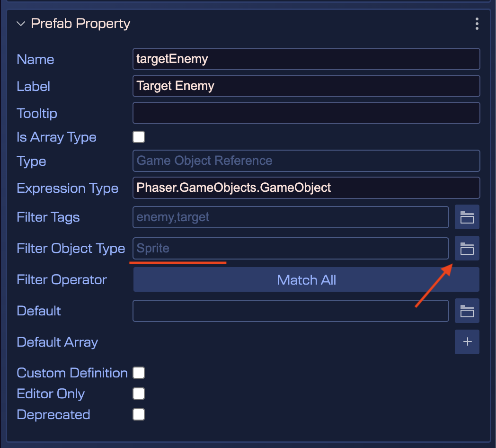Mark the property as Deprecated
This screenshot has width=496, height=448.
tap(139, 414)
